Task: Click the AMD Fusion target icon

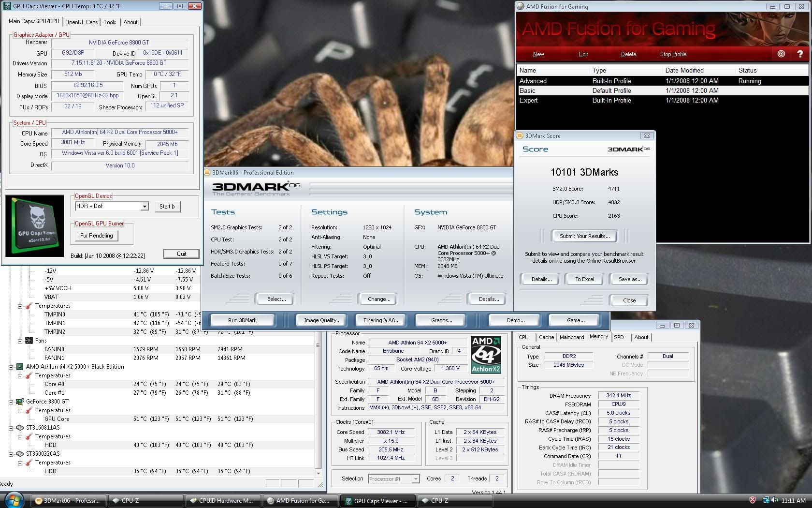Action: tap(781, 54)
